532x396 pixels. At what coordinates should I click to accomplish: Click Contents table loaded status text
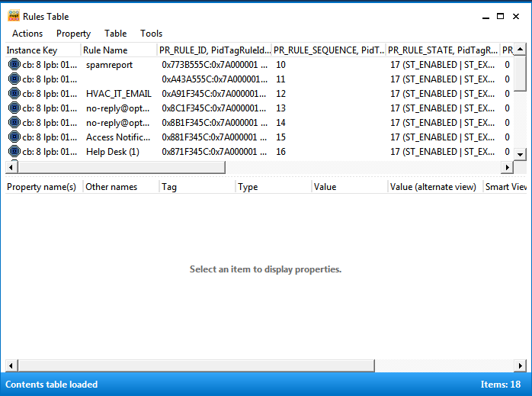[x=51, y=384]
